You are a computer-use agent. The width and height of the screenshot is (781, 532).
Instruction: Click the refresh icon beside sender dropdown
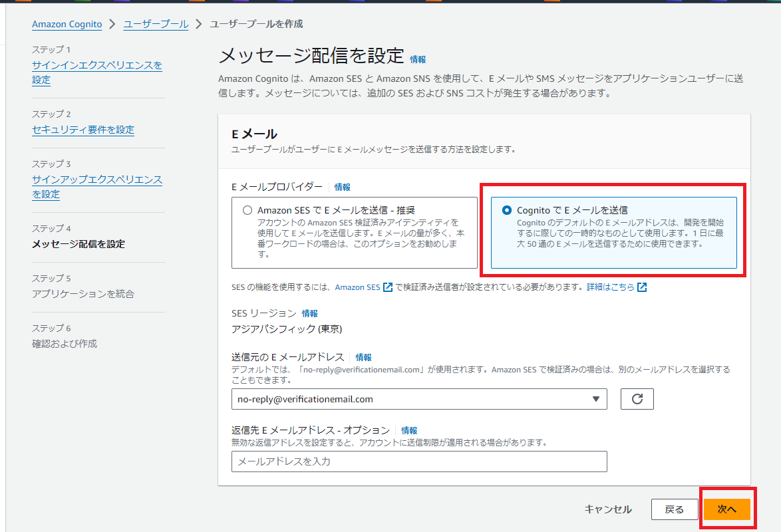tap(637, 399)
